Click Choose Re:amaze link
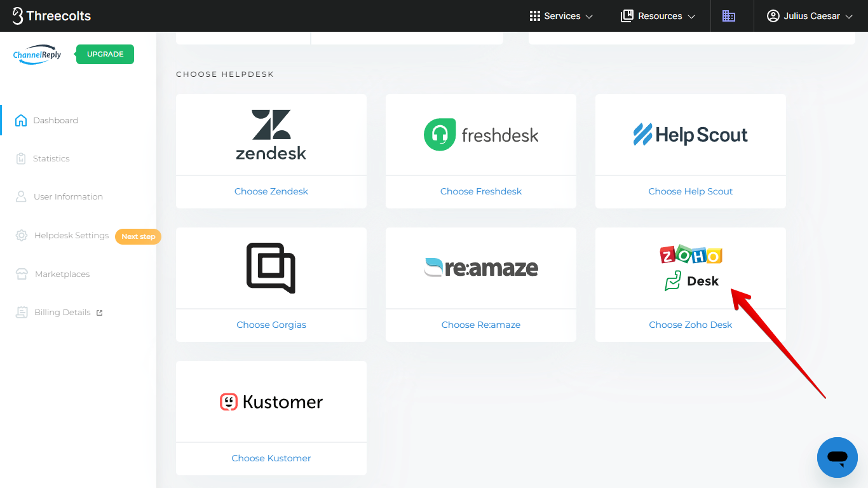The width and height of the screenshot is (868, 488). point(481,325)
